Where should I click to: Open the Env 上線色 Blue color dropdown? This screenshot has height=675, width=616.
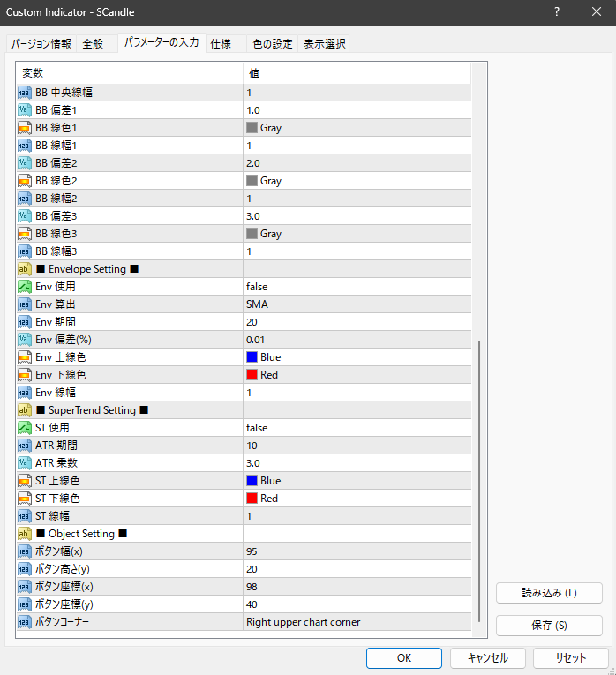tap(357, 357)
